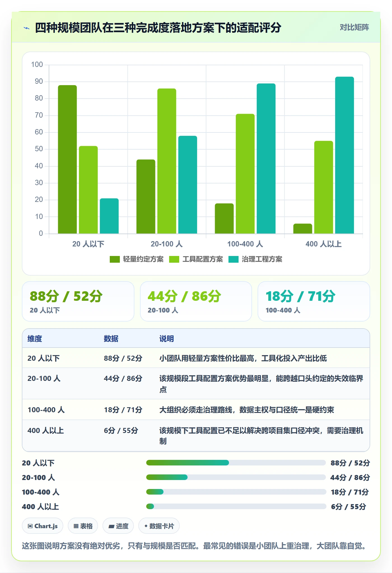Select the 100-400 人 table row label
The image size is (392, 573).
46,410
